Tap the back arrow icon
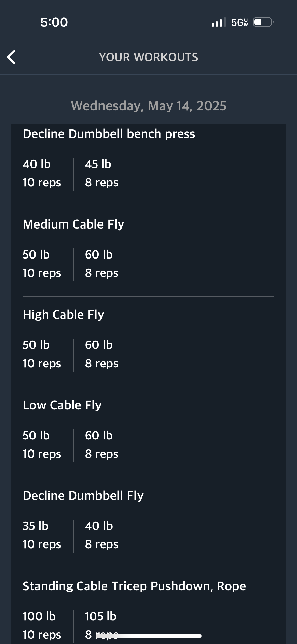Screen dimensions: 297x644 11,57
